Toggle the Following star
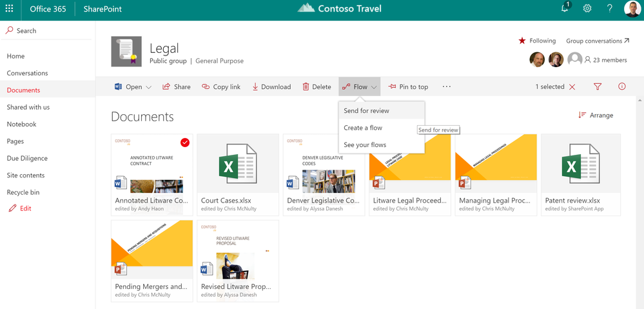644x309 pixels. (x=522, y=41)
